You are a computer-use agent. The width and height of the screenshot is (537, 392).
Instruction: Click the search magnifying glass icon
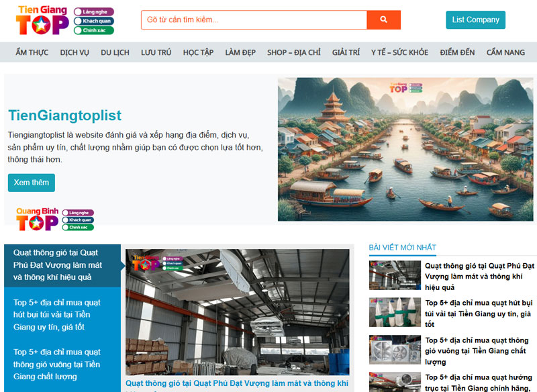coord(383,19)
